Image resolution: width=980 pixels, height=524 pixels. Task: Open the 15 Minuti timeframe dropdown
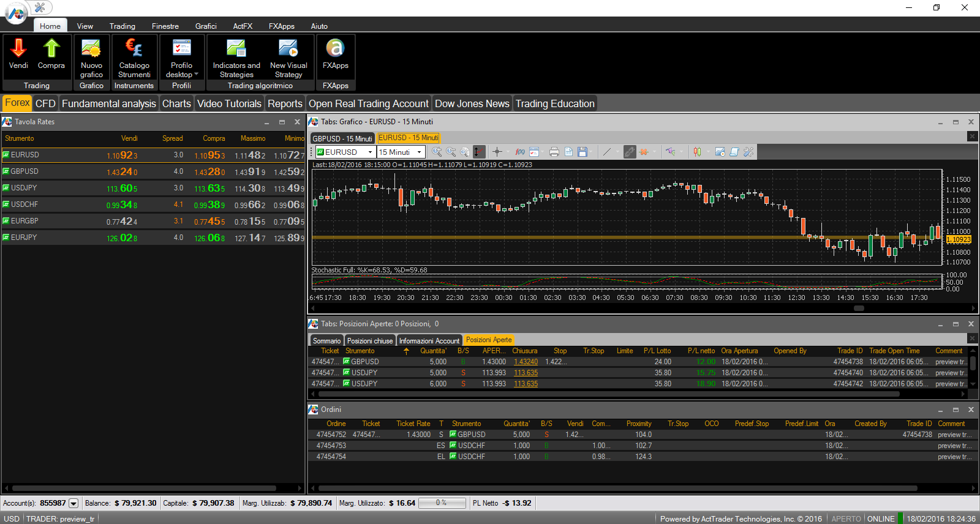(x=419, y=152)
